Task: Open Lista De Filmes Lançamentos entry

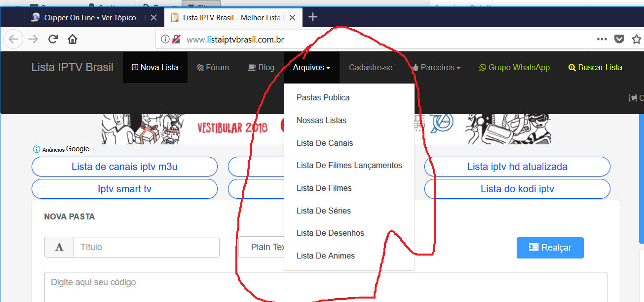Action: (x=349, y=166)
